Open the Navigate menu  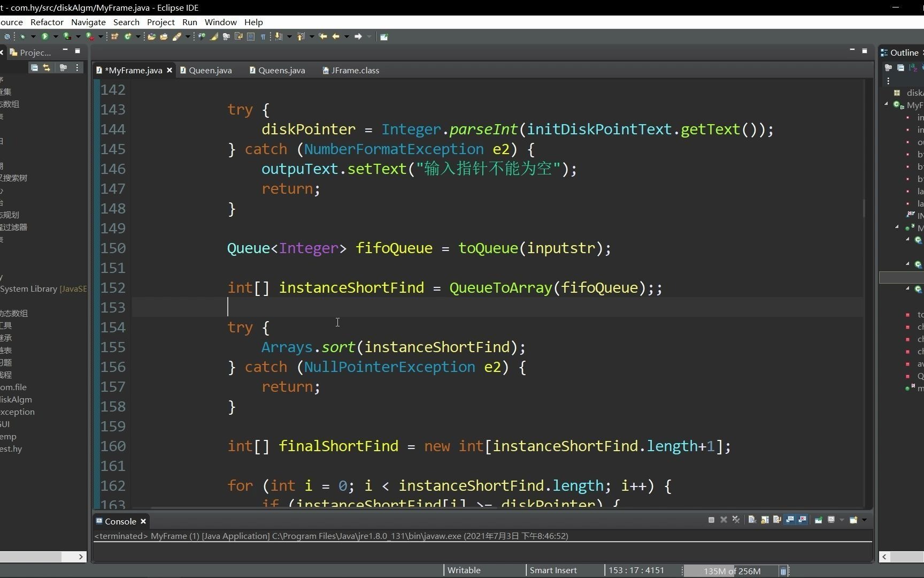click(88, 22)
